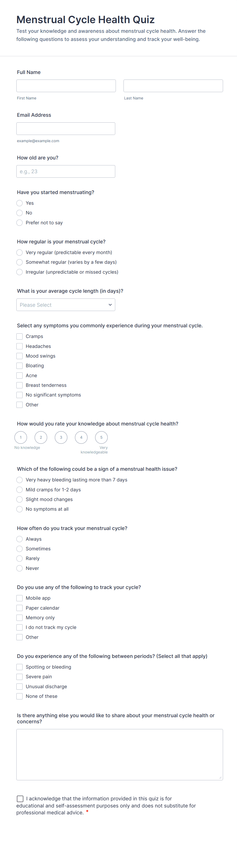Tick Spotting or bleeding checkbox
The width and height of the screenshot is (237, 868).
pos(20,667)
